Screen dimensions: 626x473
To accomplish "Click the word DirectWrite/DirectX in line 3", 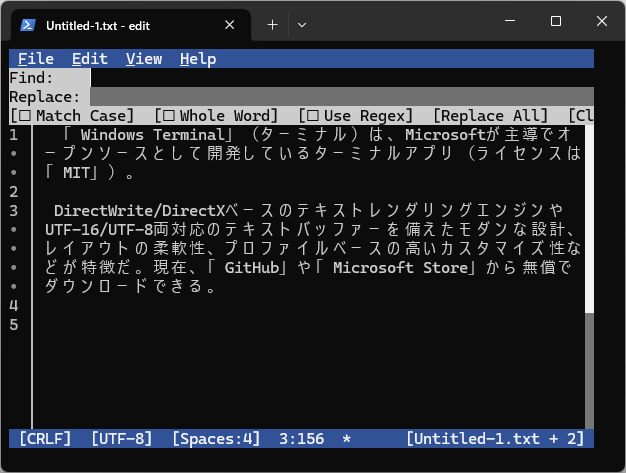I will [140, 211].
